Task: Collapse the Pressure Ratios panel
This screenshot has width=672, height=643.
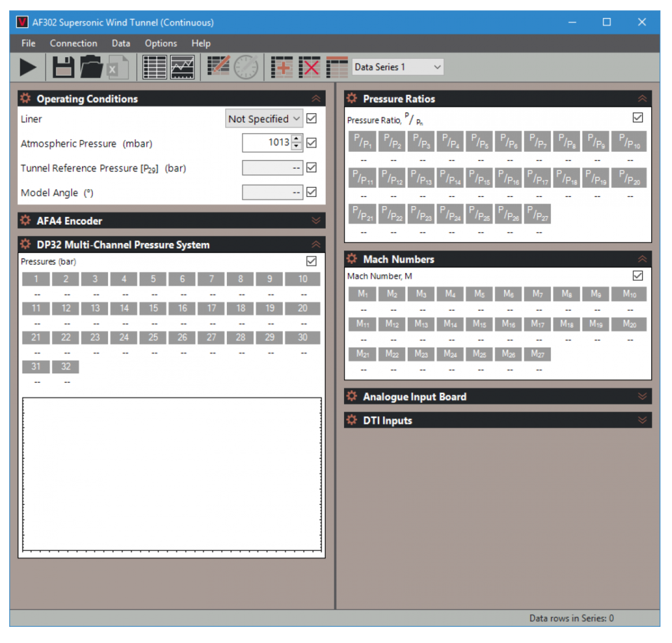Action: [x=643, y=99]
